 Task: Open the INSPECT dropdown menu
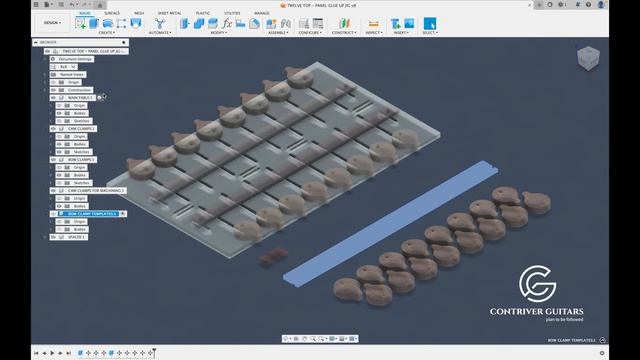click(373, 33)
